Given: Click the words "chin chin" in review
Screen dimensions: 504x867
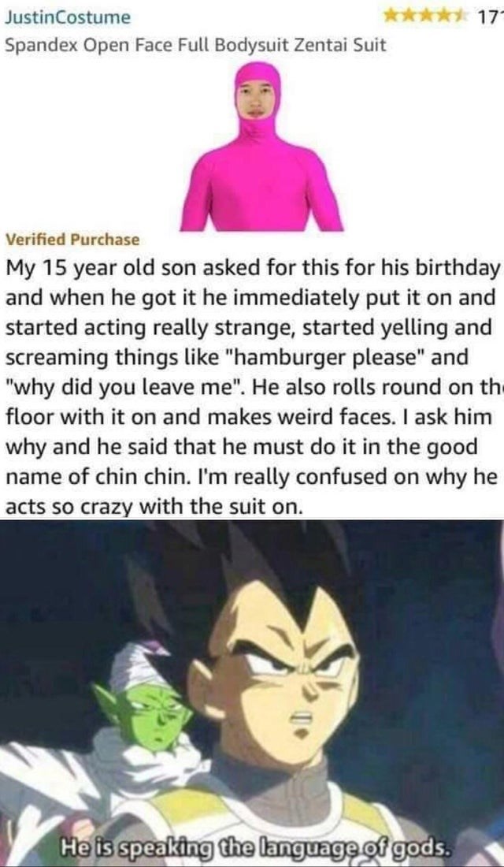Looking at the screenshot, I should (170, 477).
